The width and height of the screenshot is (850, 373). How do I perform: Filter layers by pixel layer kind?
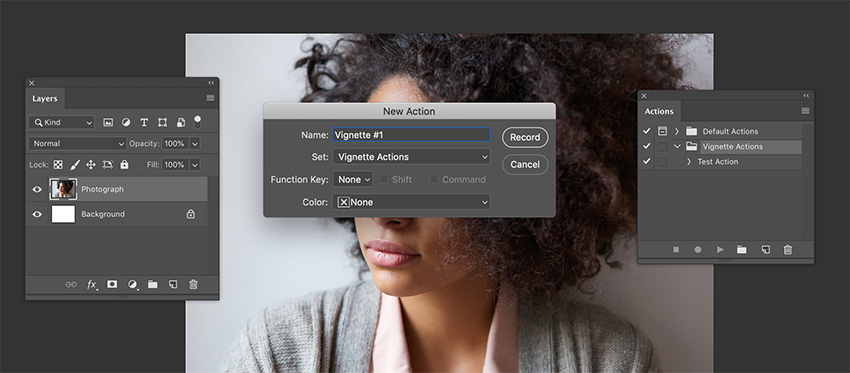(x=108, y=123)
